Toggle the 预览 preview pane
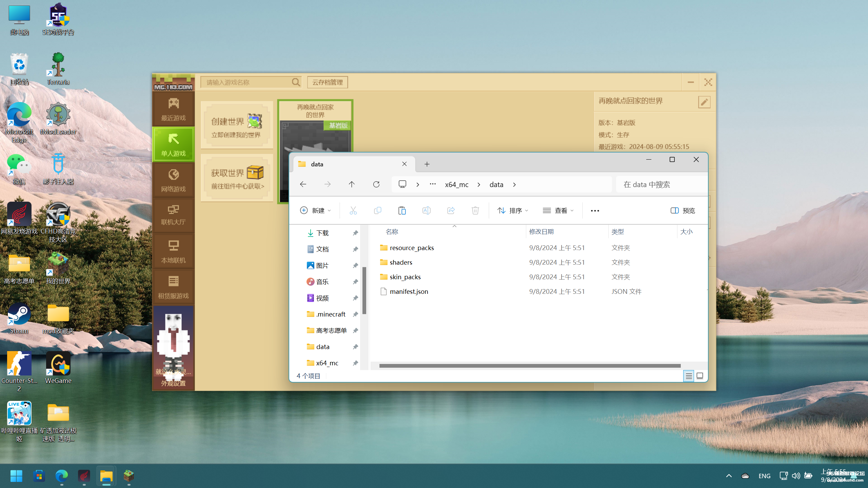The width and height of the screenshot is (868, 488). (683, 210)
